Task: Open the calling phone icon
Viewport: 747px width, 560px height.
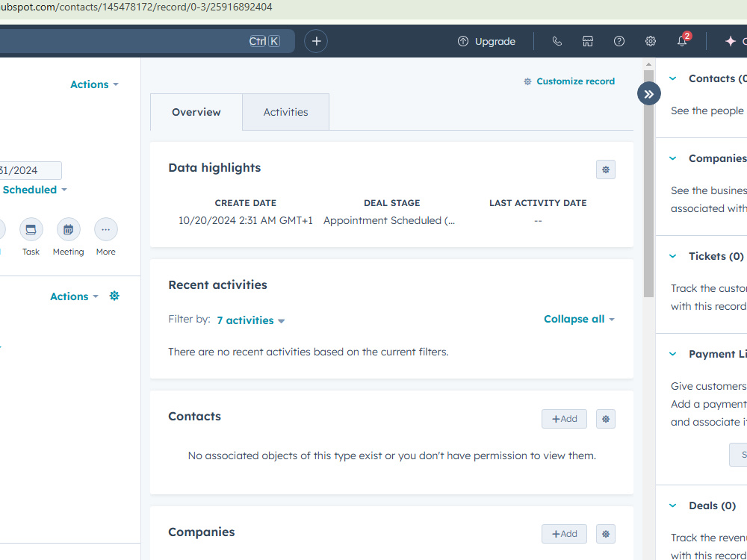Action: point(557,41)
